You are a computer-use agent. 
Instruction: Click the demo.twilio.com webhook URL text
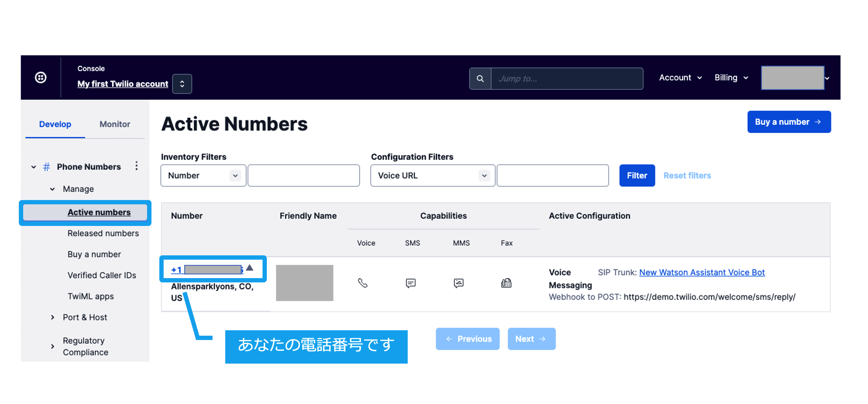(x=709, y=297)
